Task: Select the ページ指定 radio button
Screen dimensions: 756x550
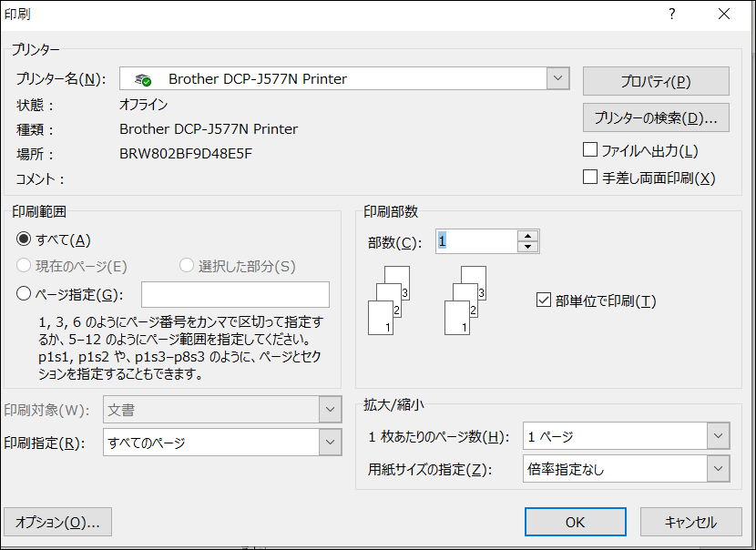Action: click(22, 294)
